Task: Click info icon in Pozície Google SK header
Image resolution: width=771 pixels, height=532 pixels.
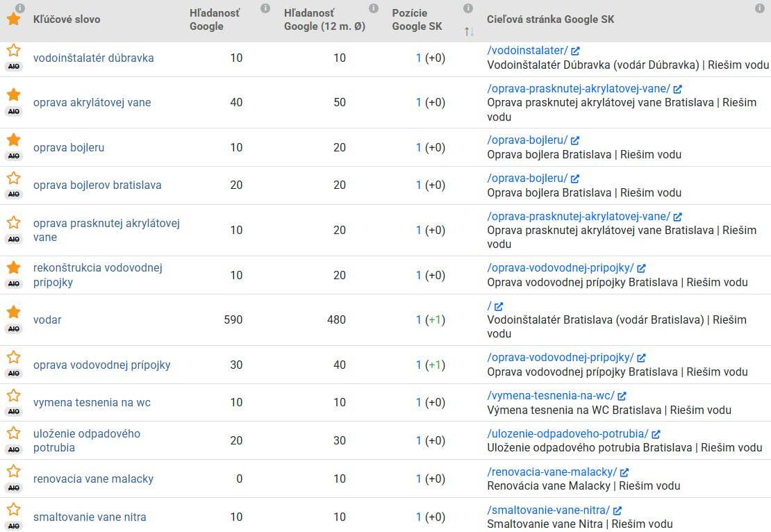Action: (468, 8)
